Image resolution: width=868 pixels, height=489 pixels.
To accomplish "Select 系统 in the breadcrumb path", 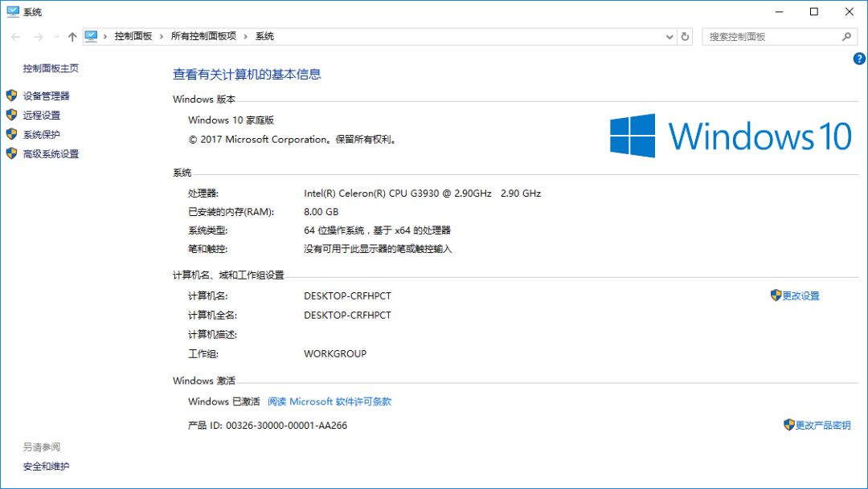I will tap(265, 36).
